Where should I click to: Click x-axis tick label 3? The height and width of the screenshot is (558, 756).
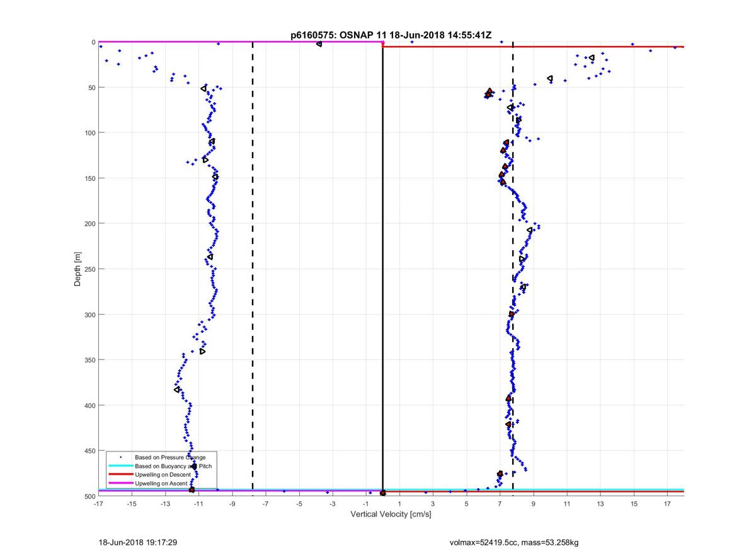click(433, 504)
